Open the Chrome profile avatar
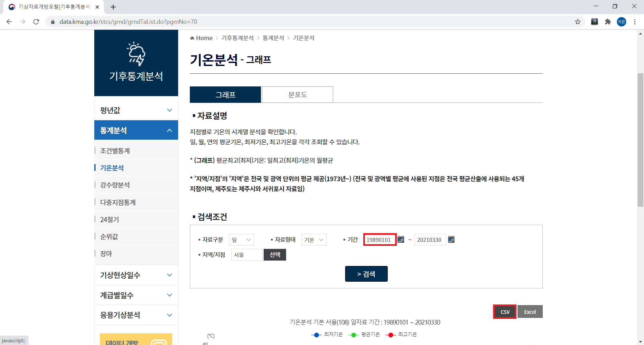The width and height of the screenshot is (644, 345). pos(622,22)
